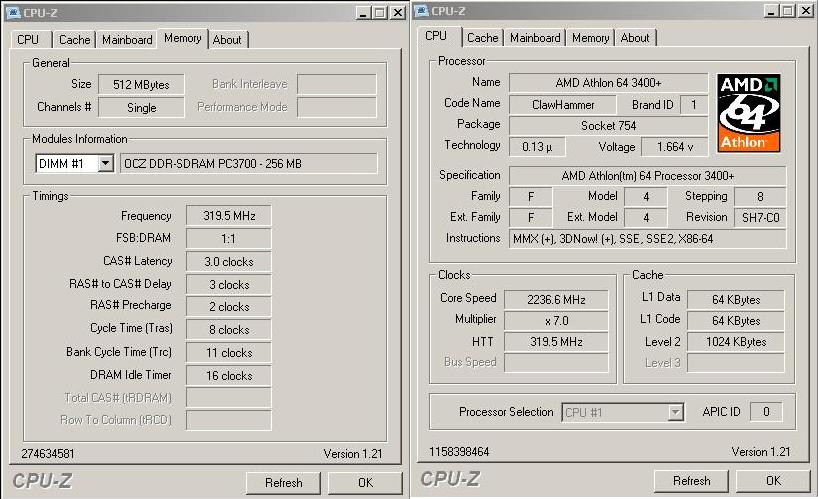This screenshot has width=818, height=499.
Task: Select CPU tab in the window showing Timings
Action: [28, 40]
